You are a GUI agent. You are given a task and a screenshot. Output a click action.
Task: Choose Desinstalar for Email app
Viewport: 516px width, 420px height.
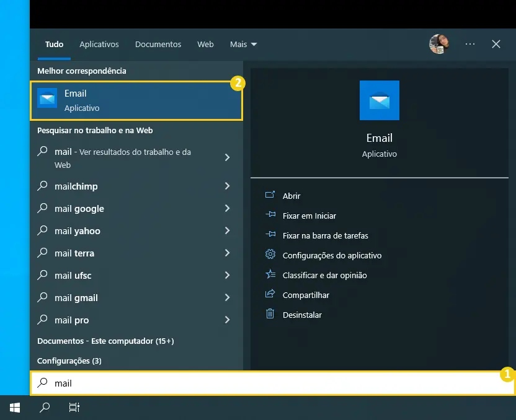[x=302, y=315]
